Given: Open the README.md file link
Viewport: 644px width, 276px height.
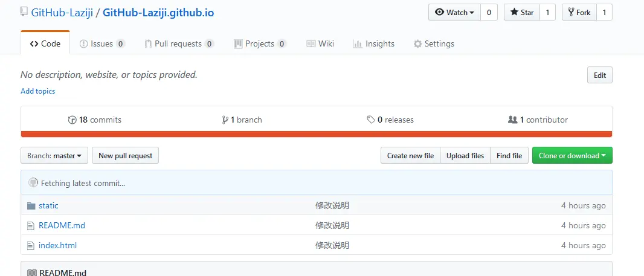Looking at the screenshot, I should click(x=62, y=225).
